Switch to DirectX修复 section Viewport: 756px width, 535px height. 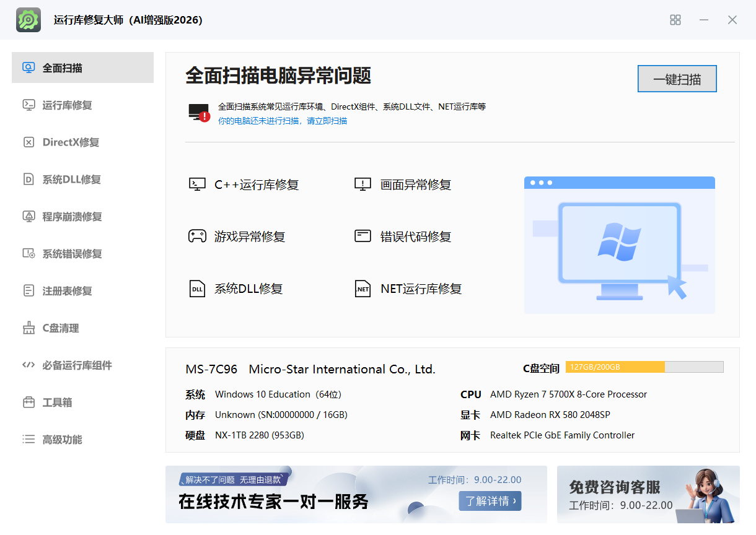[x=71, y=142]
